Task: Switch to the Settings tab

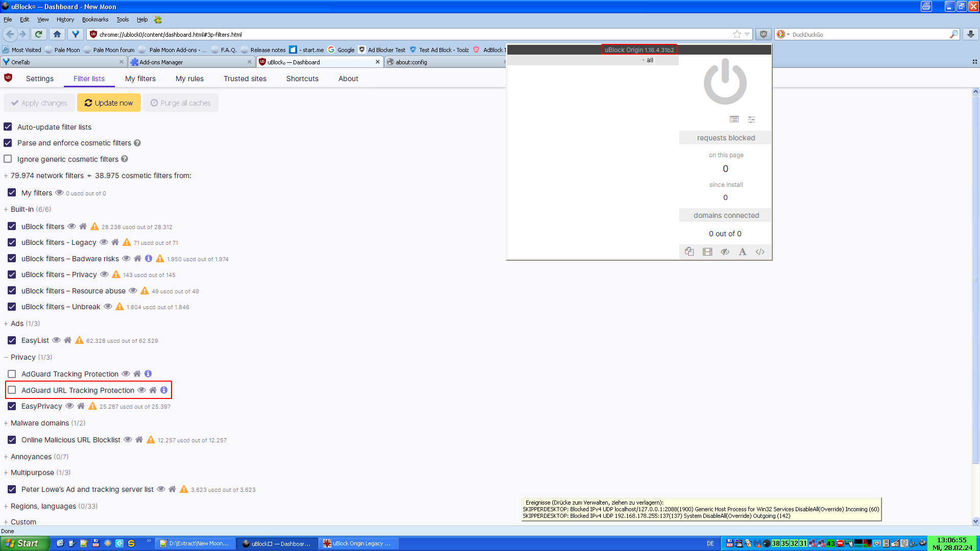Action: point(40,79)
